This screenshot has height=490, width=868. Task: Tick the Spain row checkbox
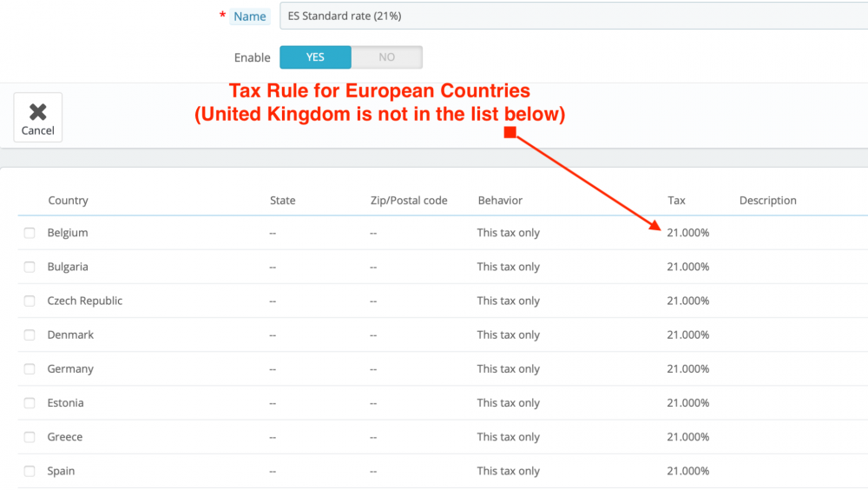point(30,471)
